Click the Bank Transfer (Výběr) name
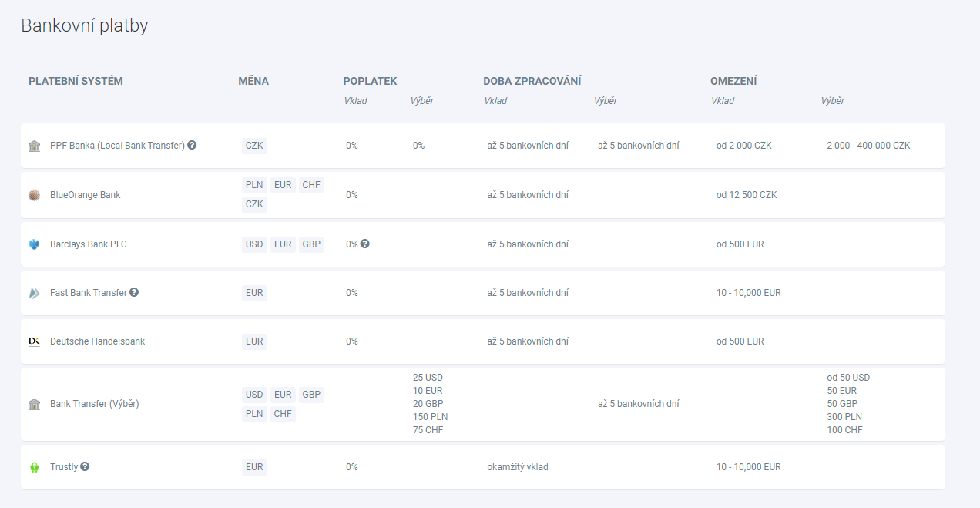Image resolution: width=980 pixels, height=508 pixels. click(x=95, y=404)
